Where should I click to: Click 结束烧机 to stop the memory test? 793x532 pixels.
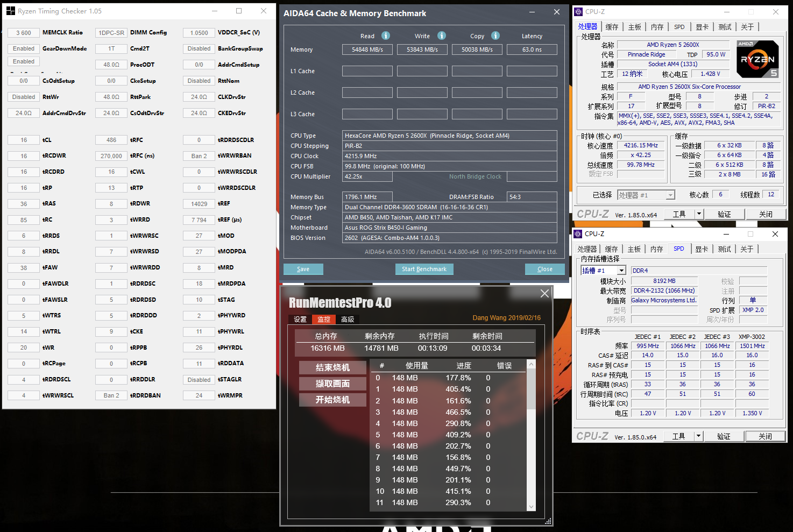point(332,367)
